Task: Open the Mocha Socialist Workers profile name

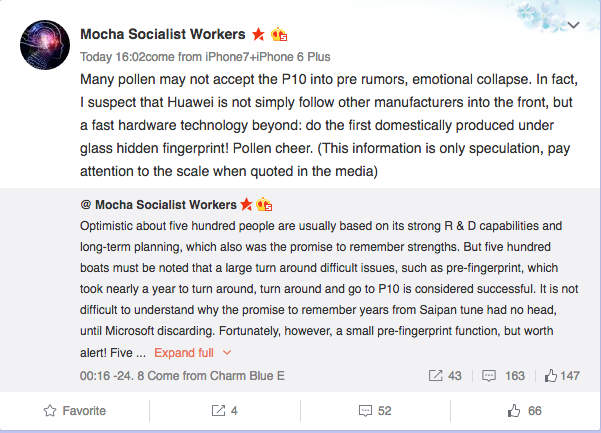Action: [164, 34]
